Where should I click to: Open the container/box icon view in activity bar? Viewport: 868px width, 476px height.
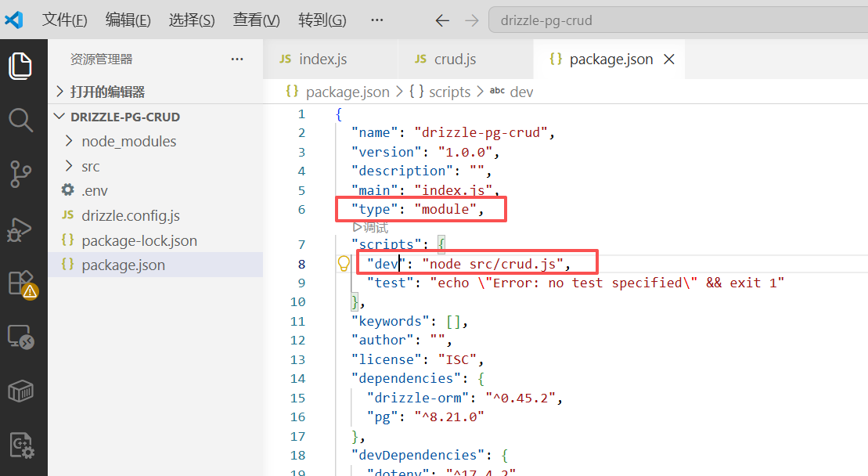coord(20,391)
